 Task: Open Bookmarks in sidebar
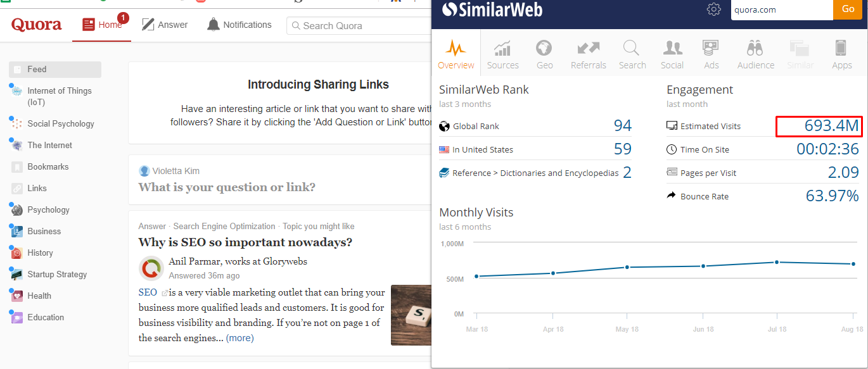point(48,167)
